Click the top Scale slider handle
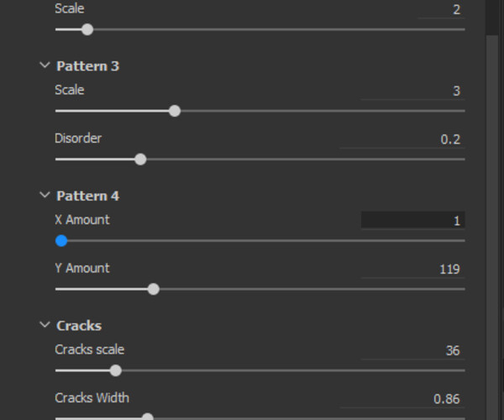Image resolution: width=504 pixels, height=420 pixels. point(87,29)
